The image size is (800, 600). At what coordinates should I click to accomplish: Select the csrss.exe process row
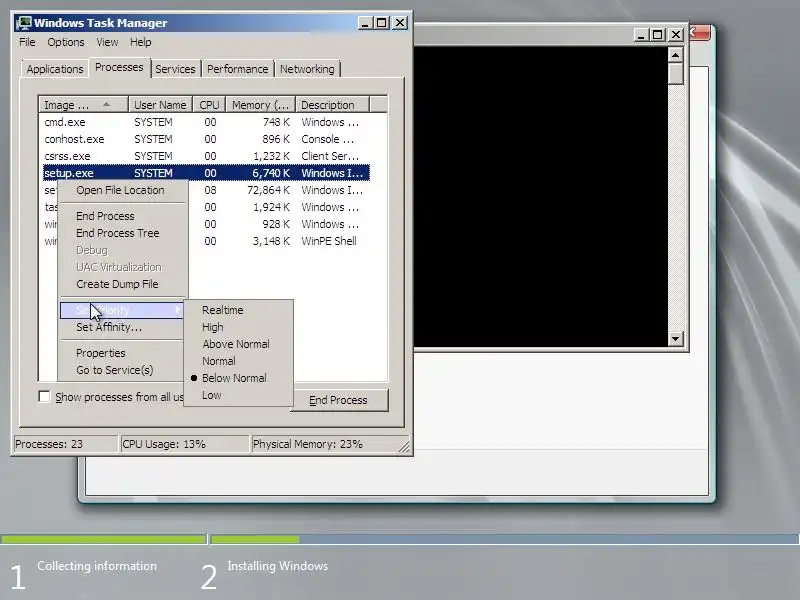point(204,156)
